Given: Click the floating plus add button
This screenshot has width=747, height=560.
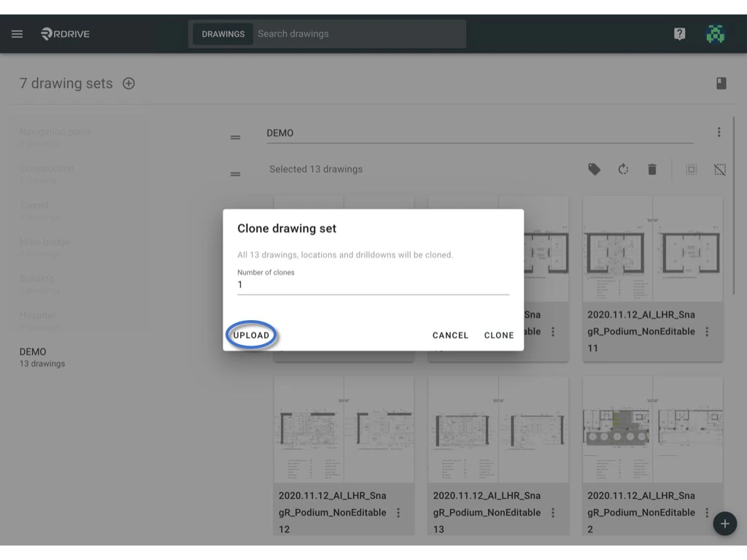Looking at the screenshot, I should tap(724, 524).
